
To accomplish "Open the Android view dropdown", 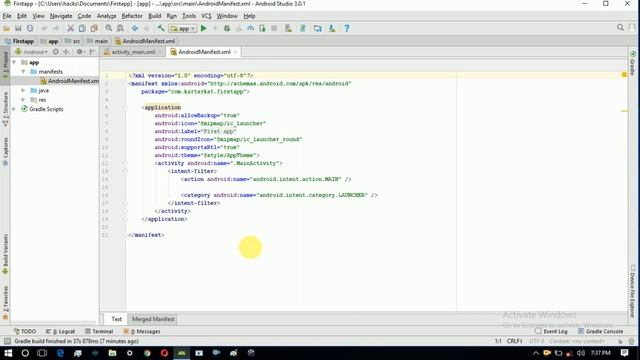I will tap(32, 52).
